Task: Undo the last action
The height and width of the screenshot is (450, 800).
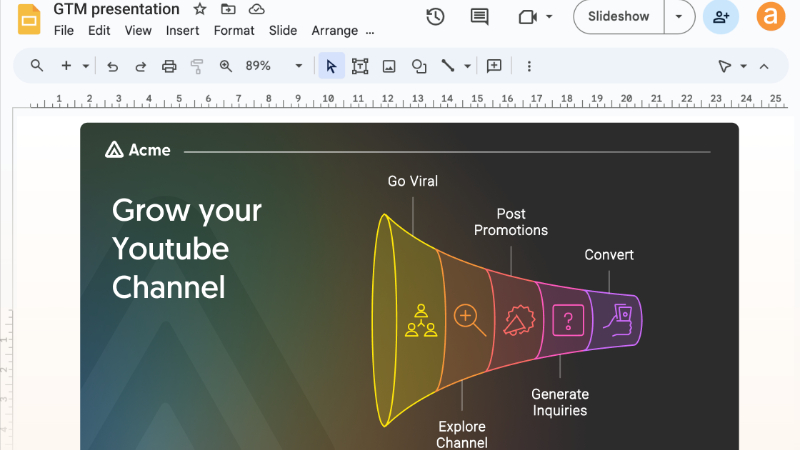Action: click(x=112, y=66)
